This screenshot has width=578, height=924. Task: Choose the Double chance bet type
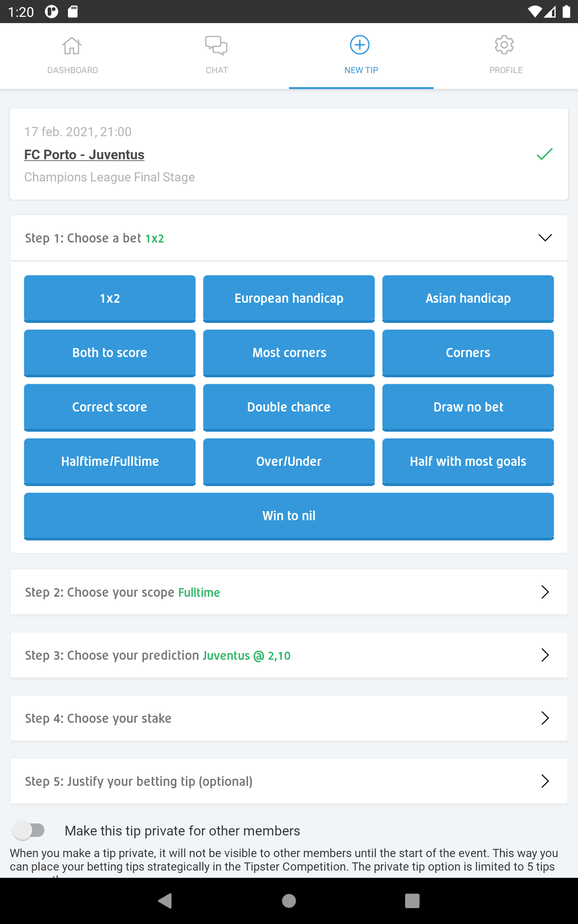(289, 407)
